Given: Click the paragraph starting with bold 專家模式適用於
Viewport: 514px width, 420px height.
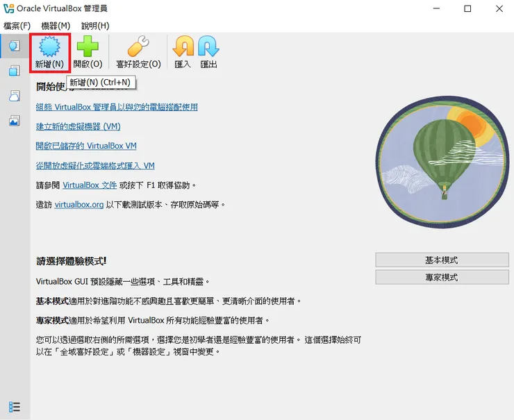Looking at the screenshot, I should 152,320.
